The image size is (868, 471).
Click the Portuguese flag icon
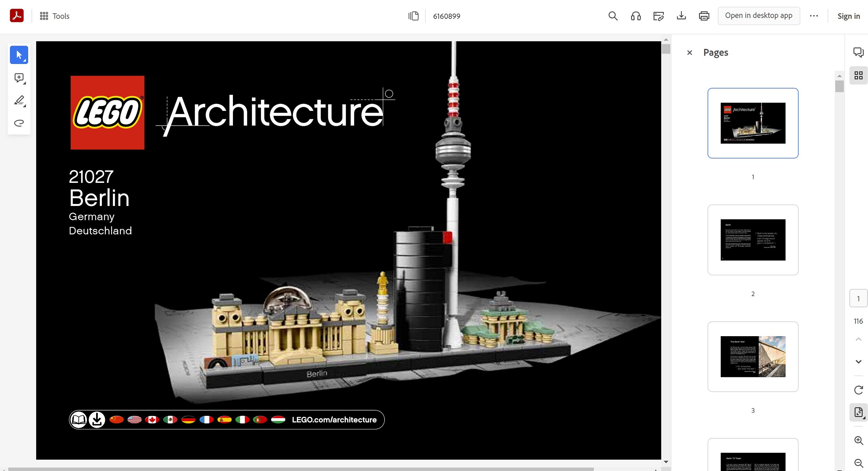coord(260,420)
